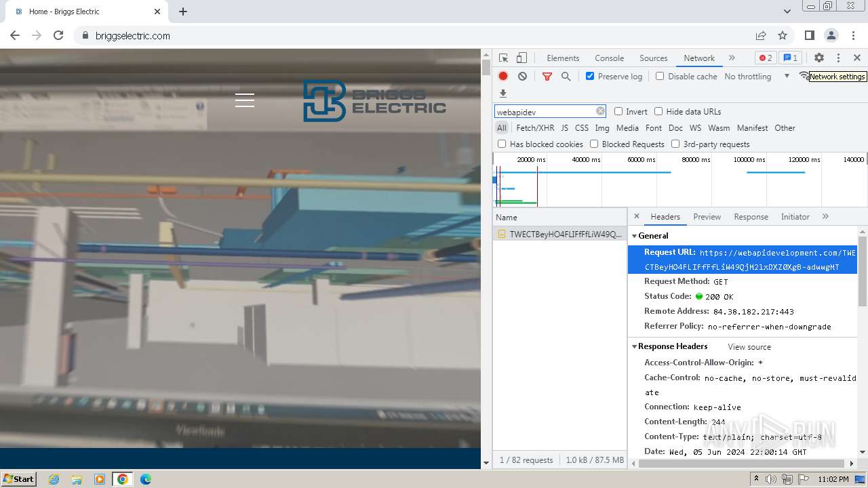Open DevTools settings gear
Screen dimensions: 868x488
[x=819, y=58]
